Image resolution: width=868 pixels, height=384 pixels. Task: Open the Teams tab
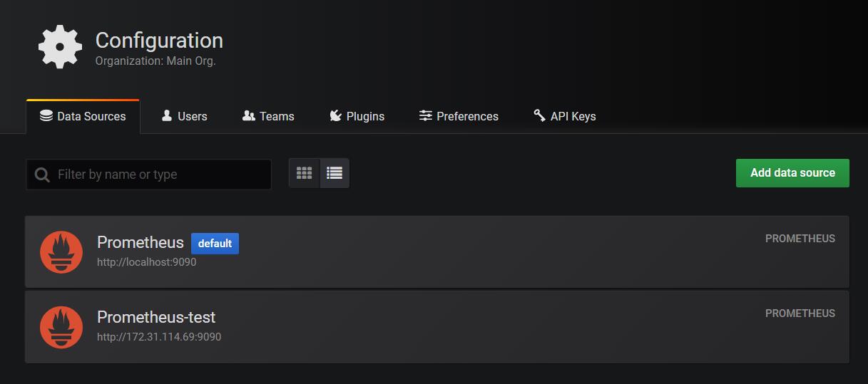[x=268, y=116]
